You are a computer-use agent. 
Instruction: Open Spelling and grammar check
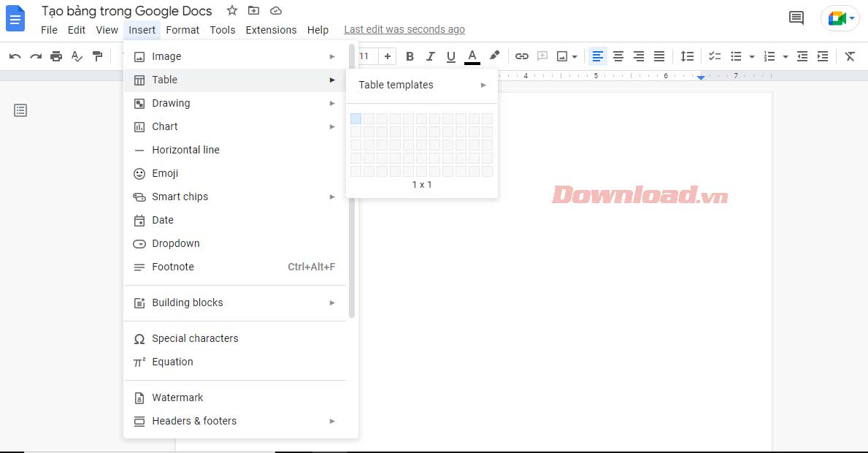pos(77,56)
